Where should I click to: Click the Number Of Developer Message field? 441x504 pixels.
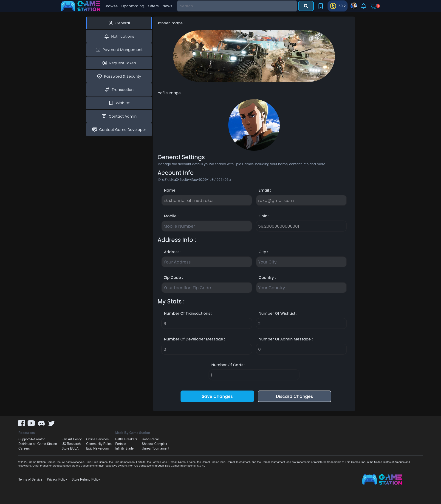tap(206, 349)
